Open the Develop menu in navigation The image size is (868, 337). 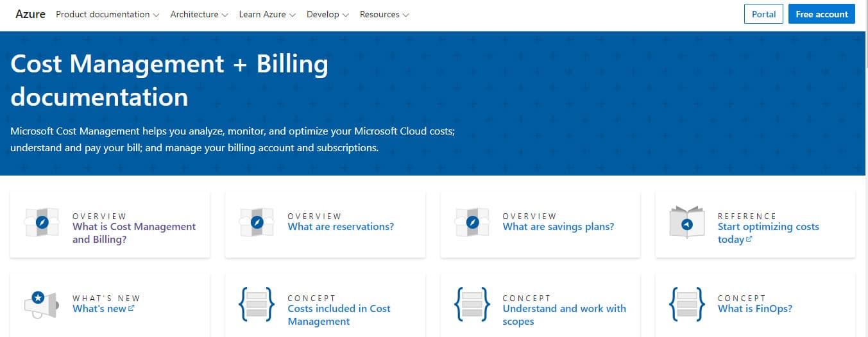[327, 14]
